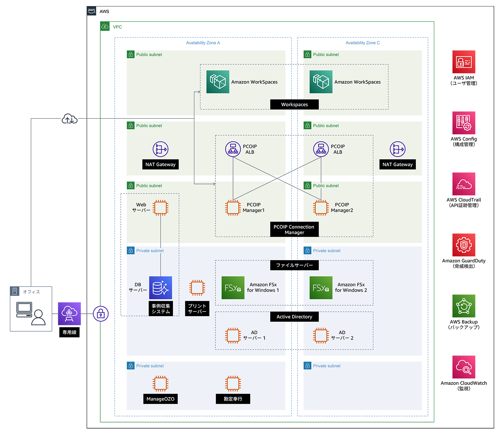Click the プリントサーバー black label

click(x=197, y=309)
